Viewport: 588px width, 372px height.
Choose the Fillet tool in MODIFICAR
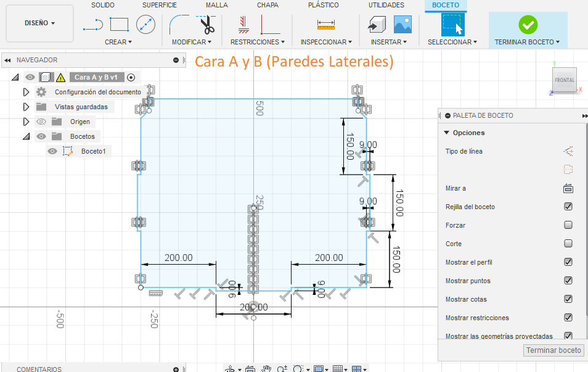(x=179, y=25)
